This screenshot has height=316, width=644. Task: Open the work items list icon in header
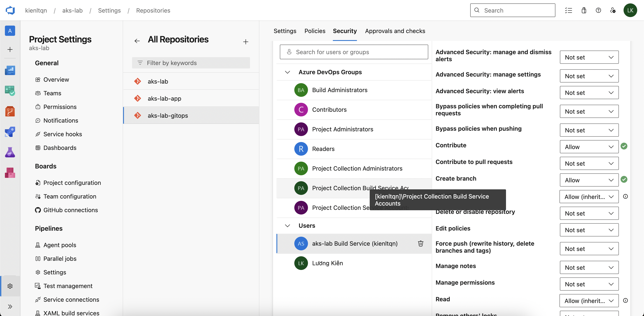(568, 10)
